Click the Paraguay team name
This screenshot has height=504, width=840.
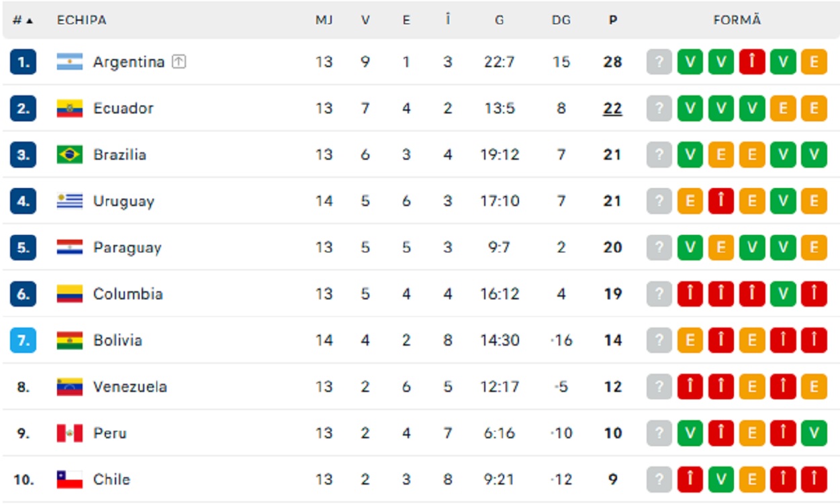coord(127,248)
